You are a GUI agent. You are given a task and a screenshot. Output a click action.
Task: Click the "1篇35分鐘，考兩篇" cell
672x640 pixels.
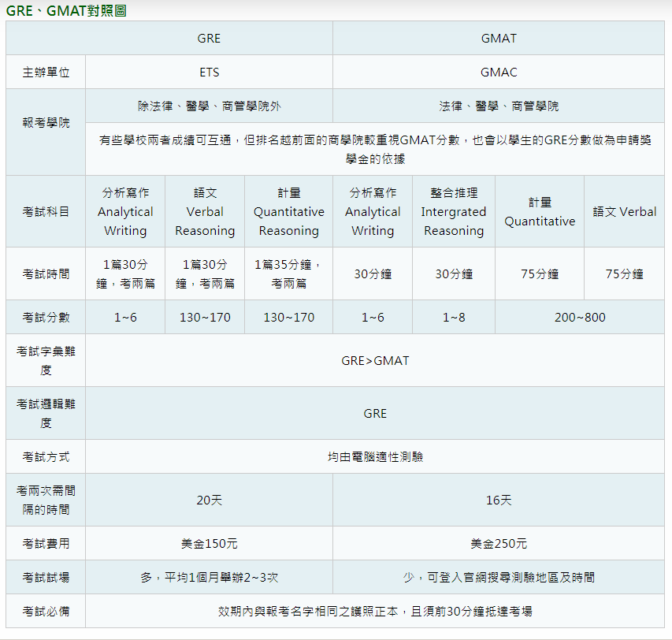[289, 273]
